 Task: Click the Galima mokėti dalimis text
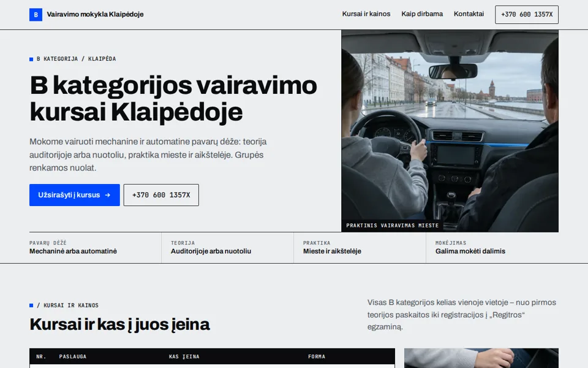[x=470, y=251]
